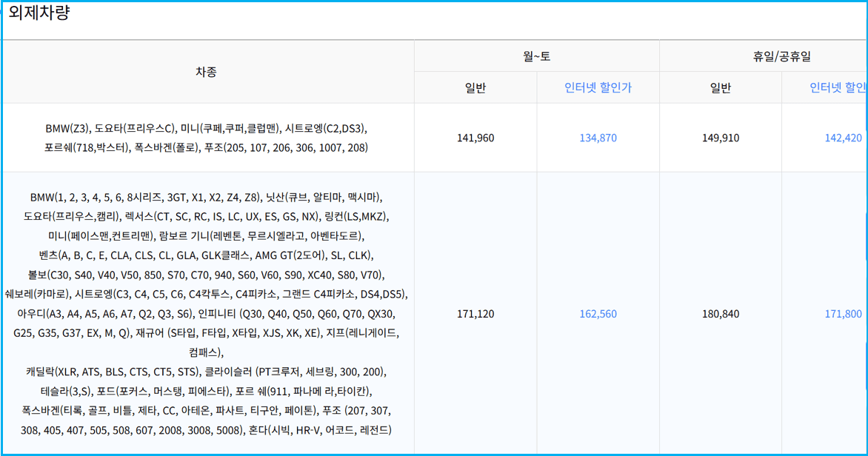Click the line starting 볼보(C30, S40
The image size is (868, 456).
coord(206,275)
